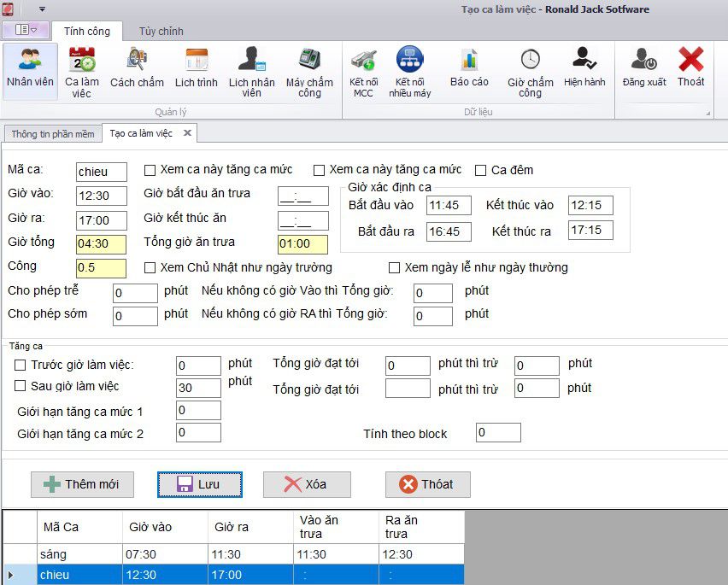Toggle Sau giờ làm việc checkbox
The width and height of the screenshot is (728, 585).
tap(21, 387)
